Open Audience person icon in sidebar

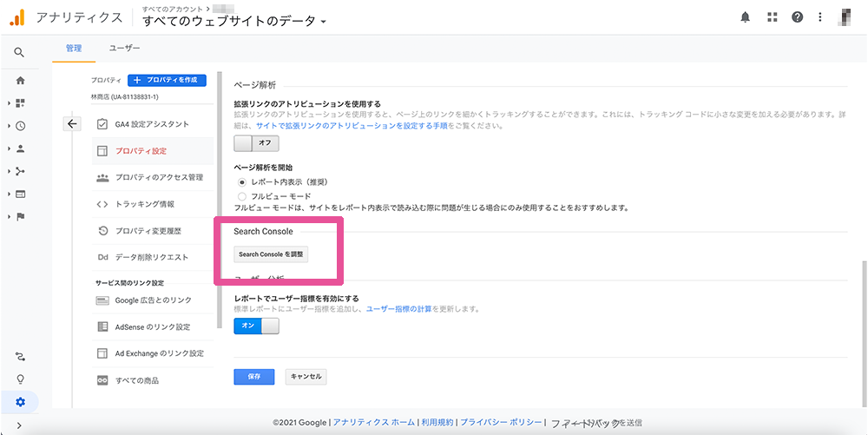click(21, 148)
